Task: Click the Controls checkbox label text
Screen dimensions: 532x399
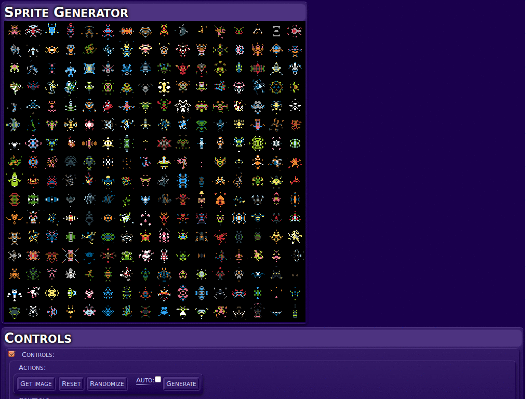Action: coord(38,354)
